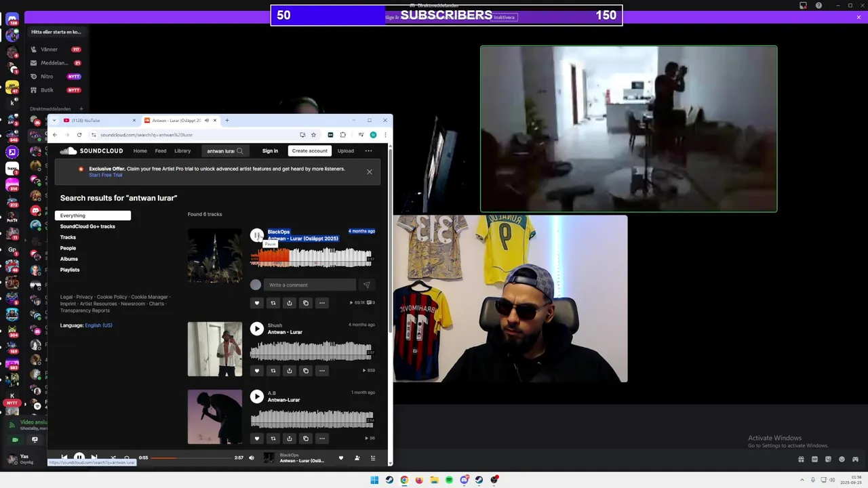Copy link of the A.B track
The image size is (868, 488).
pyautogui.click(x=306, y=439)
